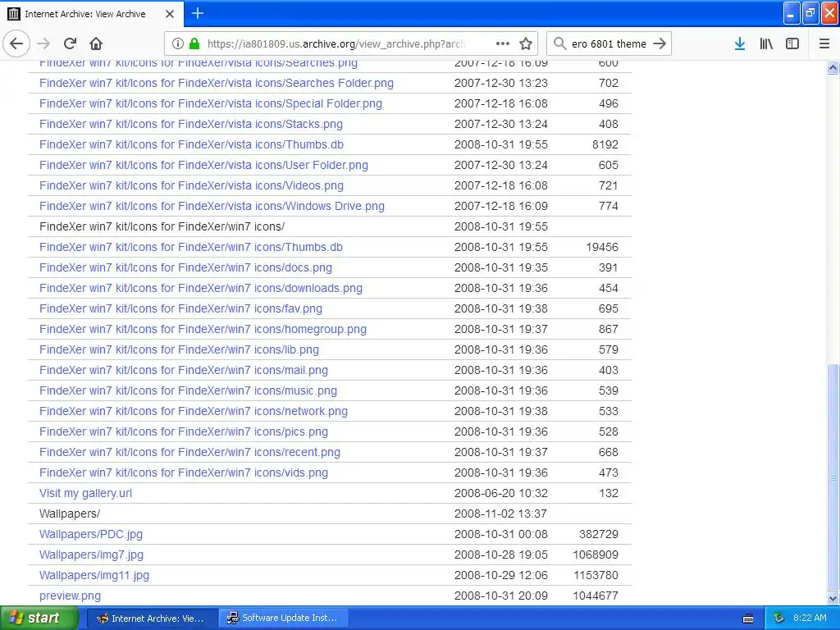Image resolution: width=840 pixels, height=630 pixels.
Task: Click the keyboard tray icon
Action: (x=748, y=619)
